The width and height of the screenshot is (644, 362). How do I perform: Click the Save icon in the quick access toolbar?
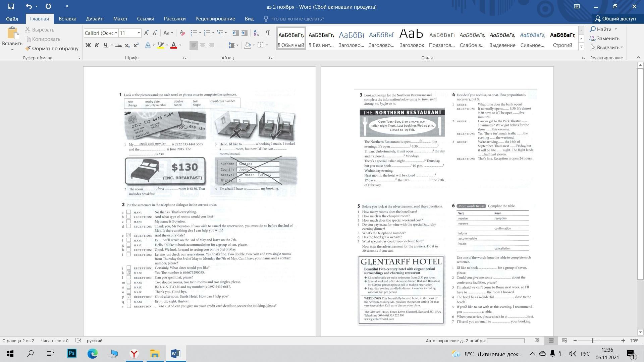tap(11, 6)
